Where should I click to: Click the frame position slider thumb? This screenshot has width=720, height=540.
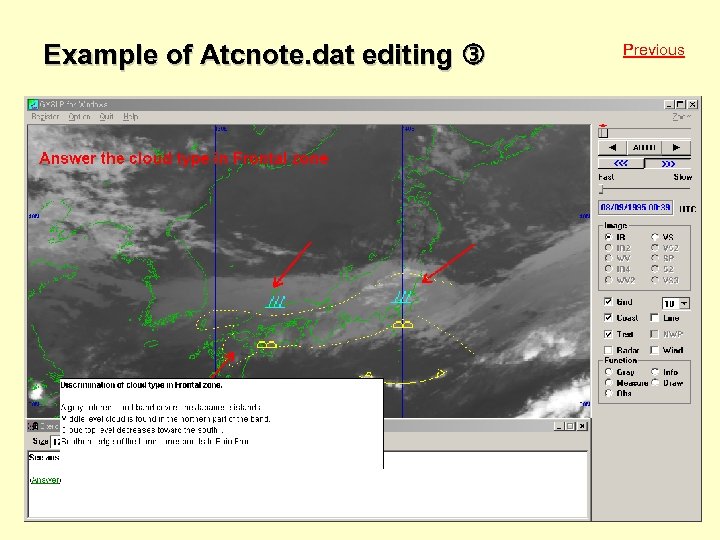tap(603, 132)
